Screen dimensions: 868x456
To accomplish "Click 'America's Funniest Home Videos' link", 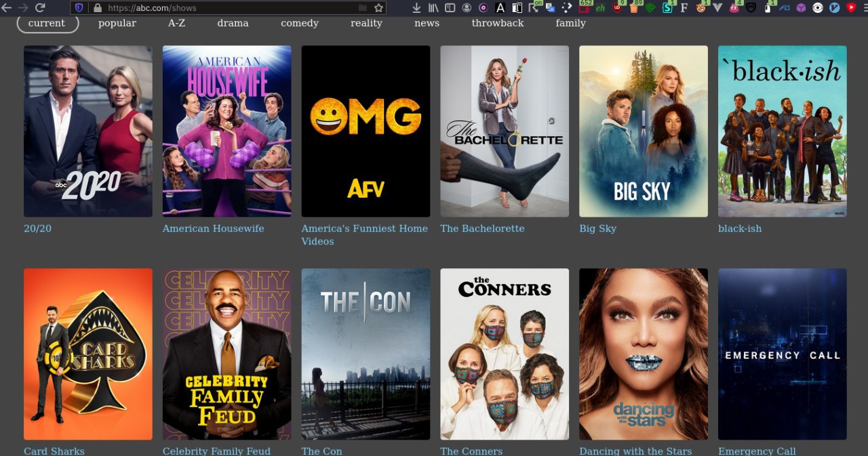I will [x=365, y=235].
